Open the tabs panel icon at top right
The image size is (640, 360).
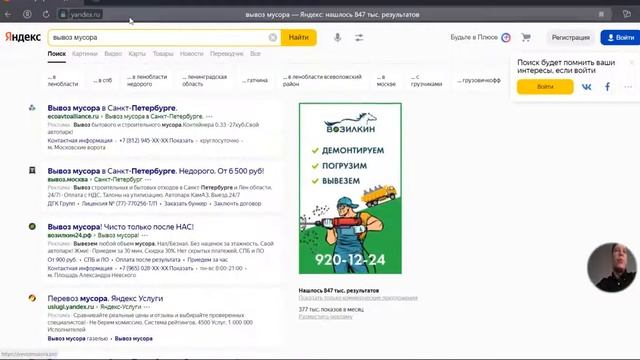(x=627, y=14)
